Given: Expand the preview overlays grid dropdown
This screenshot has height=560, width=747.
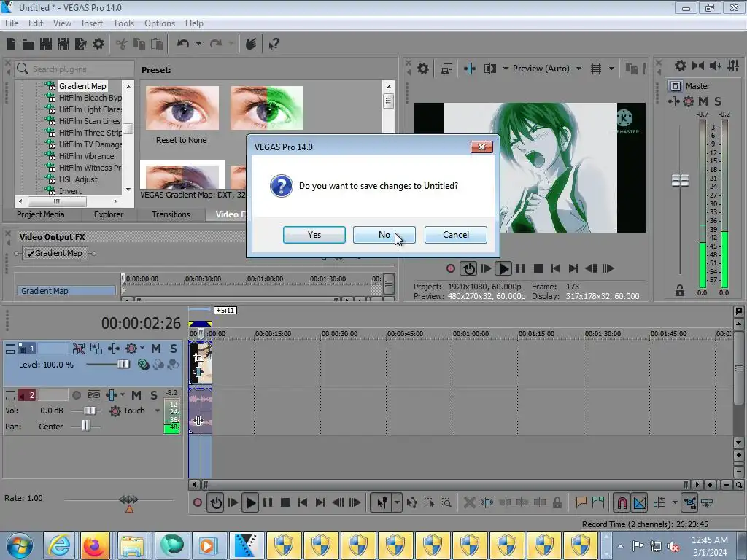Looking at the screenshot, I should pyautogui.click(x=611, y=69).
